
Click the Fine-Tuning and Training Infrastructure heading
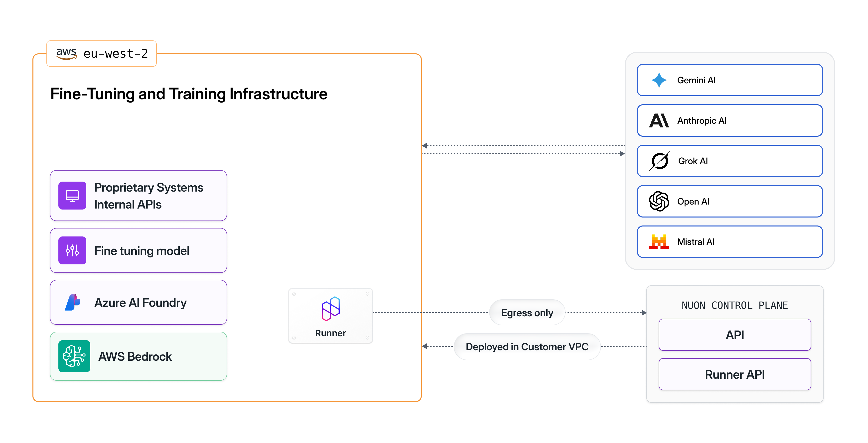[x=189, y=94]
